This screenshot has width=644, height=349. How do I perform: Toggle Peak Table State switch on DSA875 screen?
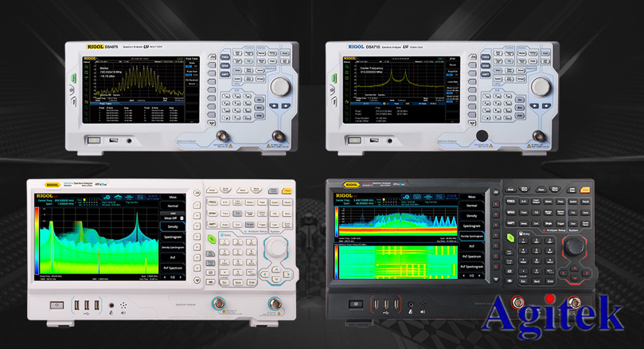tap(191, 66)
